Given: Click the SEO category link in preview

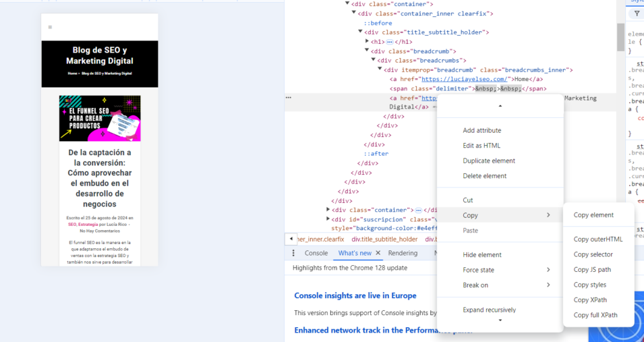Looking at the screenshot, I should point(72,225).
